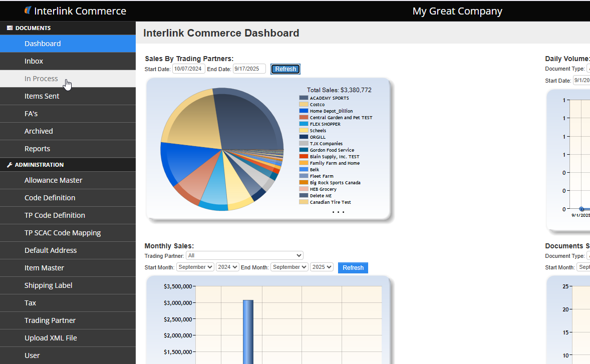Open the Trading Partner dropdown
This screenshot has width=590, height=364.
tap(244, 256)
